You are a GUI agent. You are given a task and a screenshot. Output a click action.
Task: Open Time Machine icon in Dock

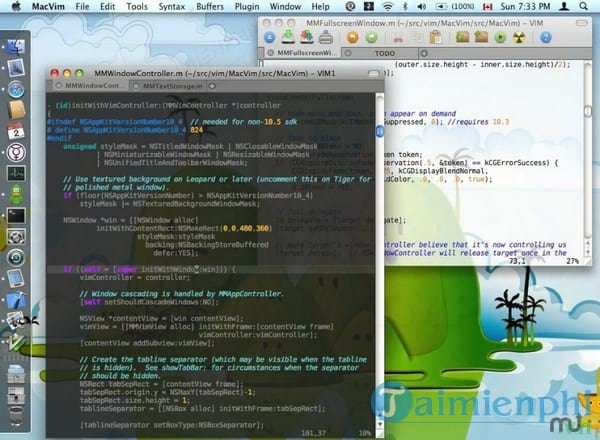[x=16, y=258]
